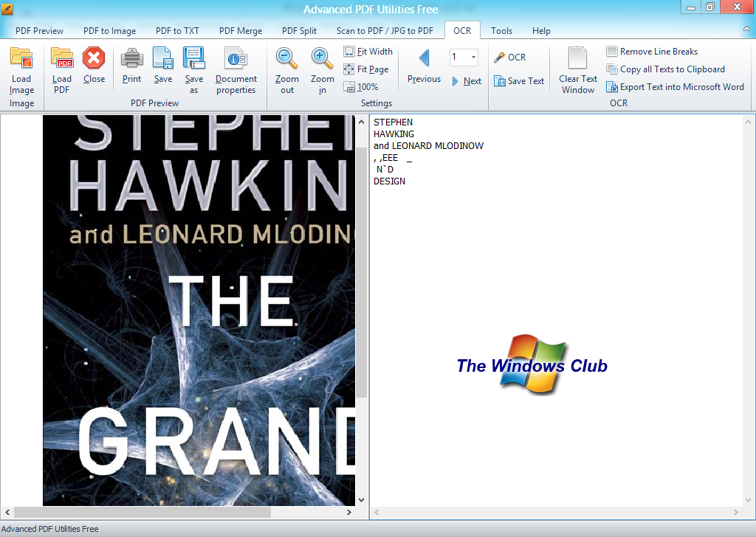The height and width of the screenshot is (537, 756).
Task: Open Document properties
Action: pyautogui.click(x=236, y=70)
